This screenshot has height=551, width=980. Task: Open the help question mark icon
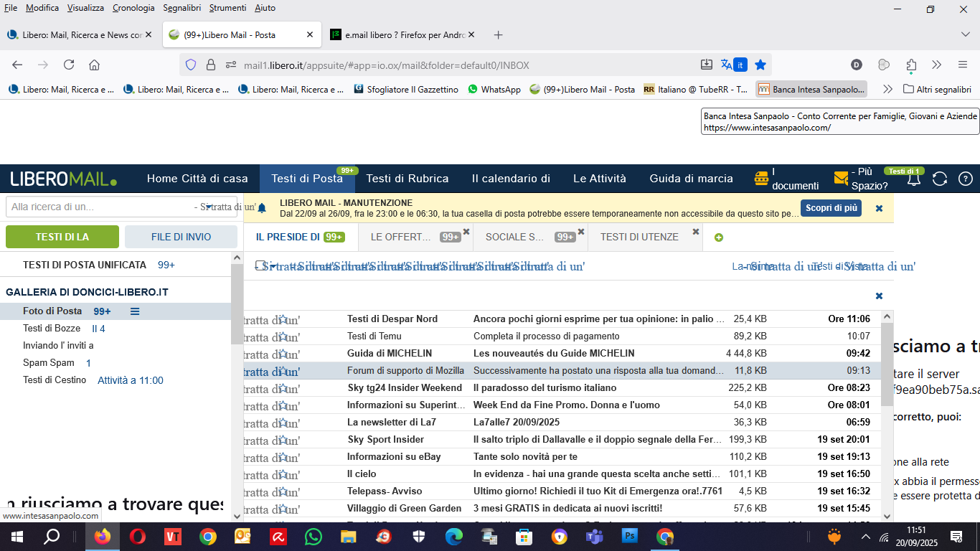click(966, 179)
